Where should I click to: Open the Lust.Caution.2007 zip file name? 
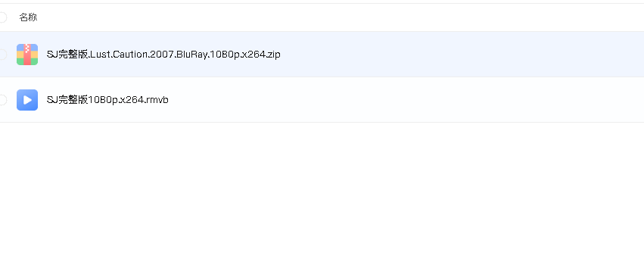point(163,55)
